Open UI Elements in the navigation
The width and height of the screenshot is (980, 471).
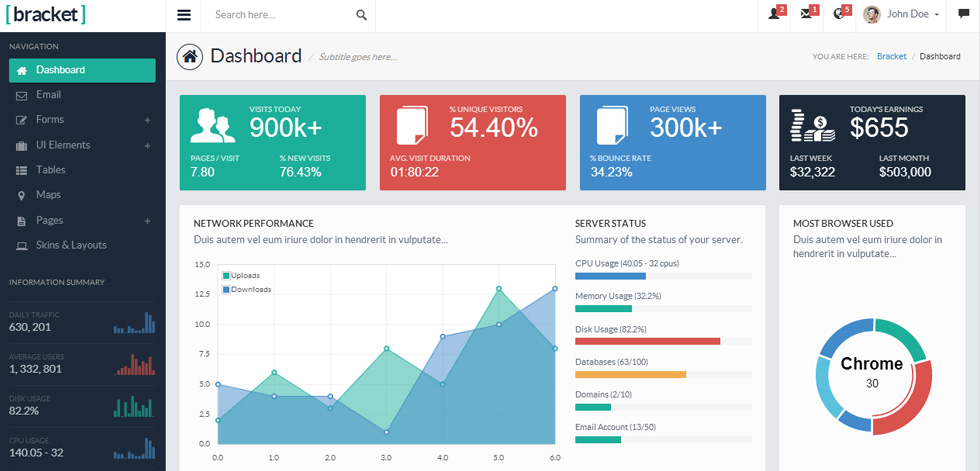point(82,145)
